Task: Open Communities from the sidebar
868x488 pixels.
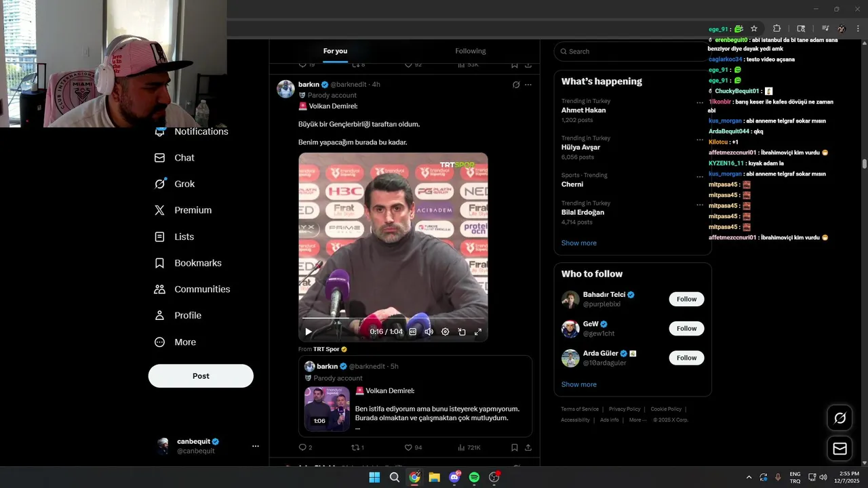Action: click(193, 289)
